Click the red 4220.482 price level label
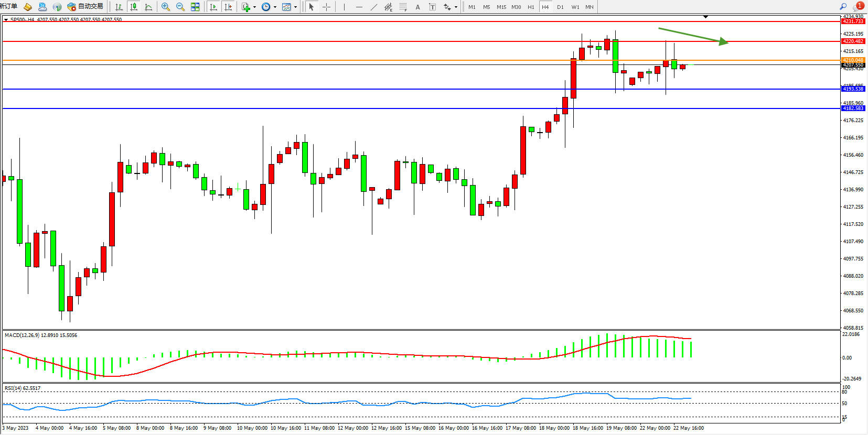The image size is (868, 435). tap(853, 41)
